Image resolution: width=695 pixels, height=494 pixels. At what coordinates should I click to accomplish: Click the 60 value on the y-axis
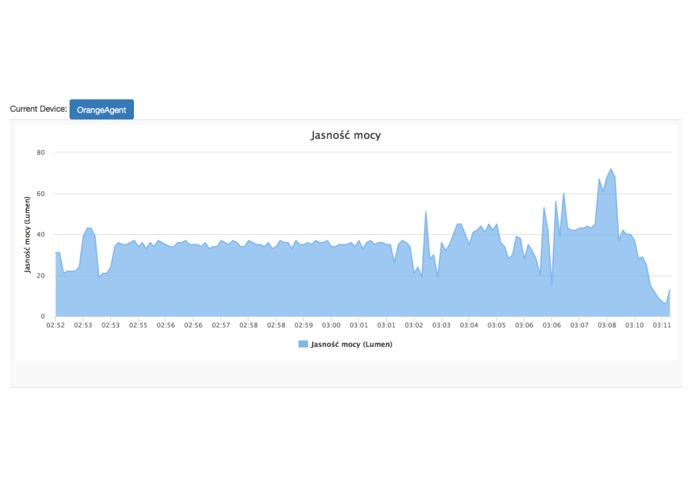[41, 194]
